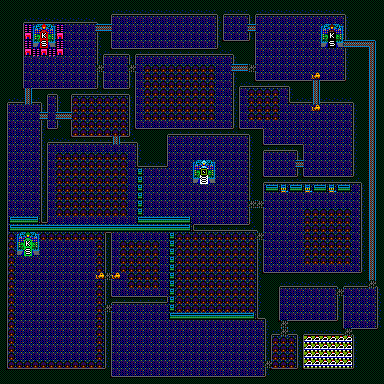Click the bridge joining red KS room to wide top room
The width and height of the screenshot is (384, 384).
click(104, 28)
